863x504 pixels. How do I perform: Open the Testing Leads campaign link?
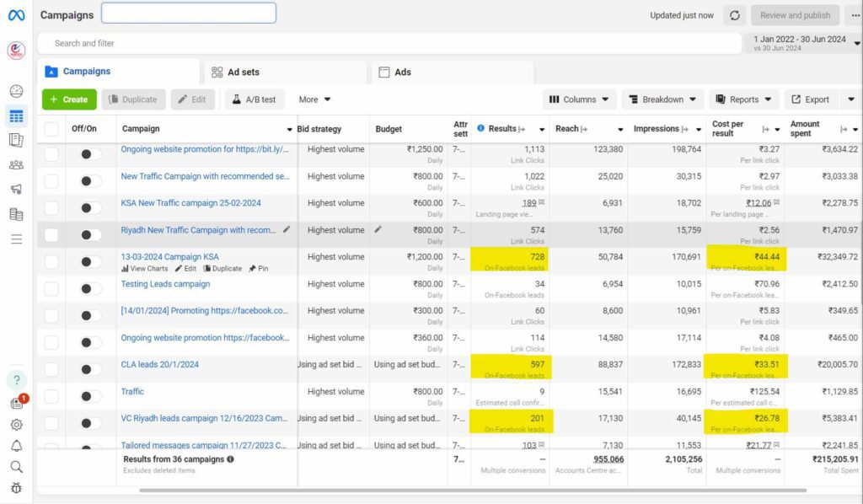point(165,284)
